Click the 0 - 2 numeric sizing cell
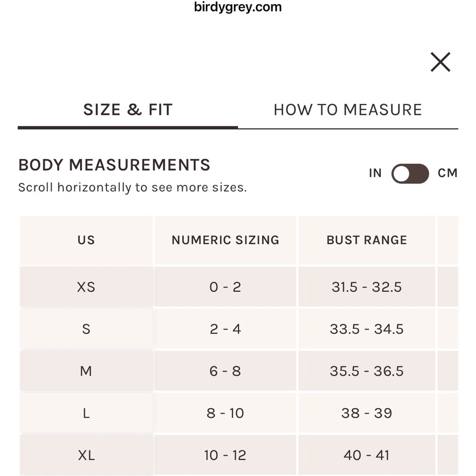Image resolution: width=476 pixels, height=476 pixels. [225, 287]
